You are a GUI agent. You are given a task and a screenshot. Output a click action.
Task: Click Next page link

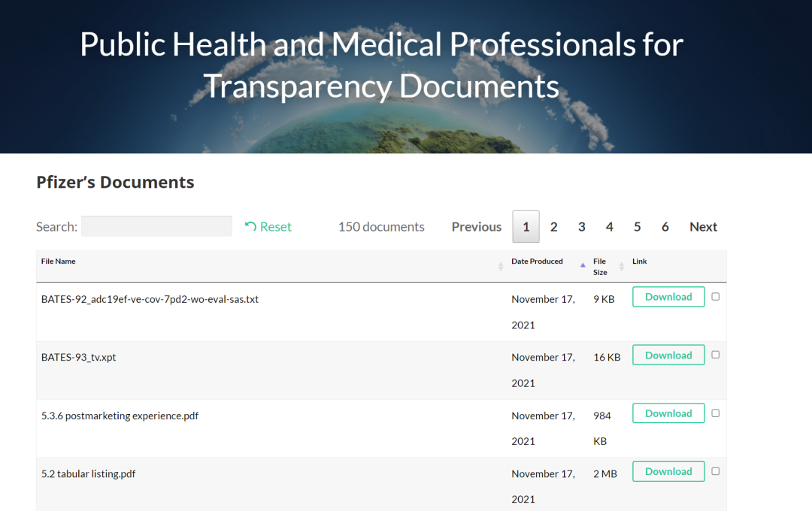(703, 227)
